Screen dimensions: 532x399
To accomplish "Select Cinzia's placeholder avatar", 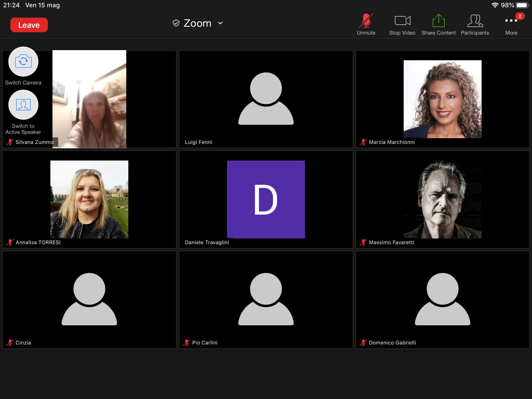I will click(x=89, y=299).
